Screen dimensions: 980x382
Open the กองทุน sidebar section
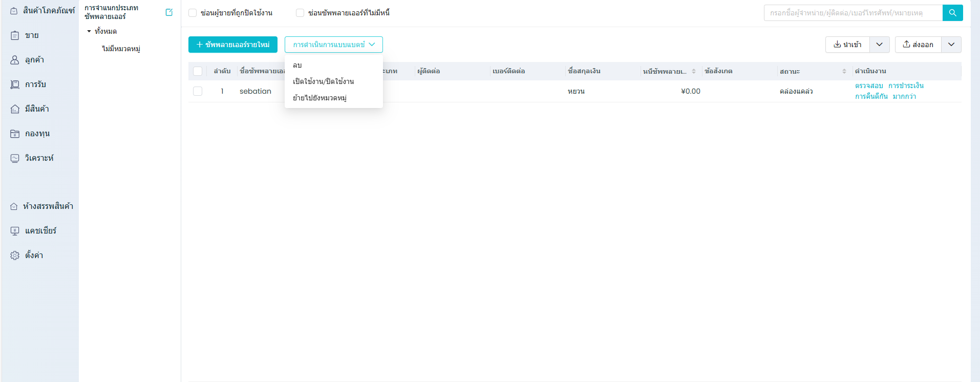click(x=37, y=134)
